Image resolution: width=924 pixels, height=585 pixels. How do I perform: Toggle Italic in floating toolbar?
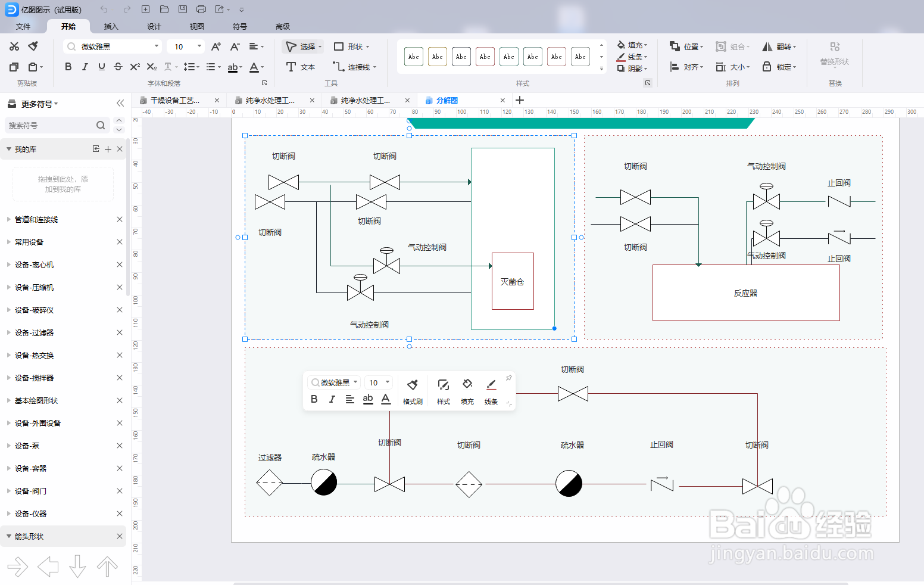332,399
